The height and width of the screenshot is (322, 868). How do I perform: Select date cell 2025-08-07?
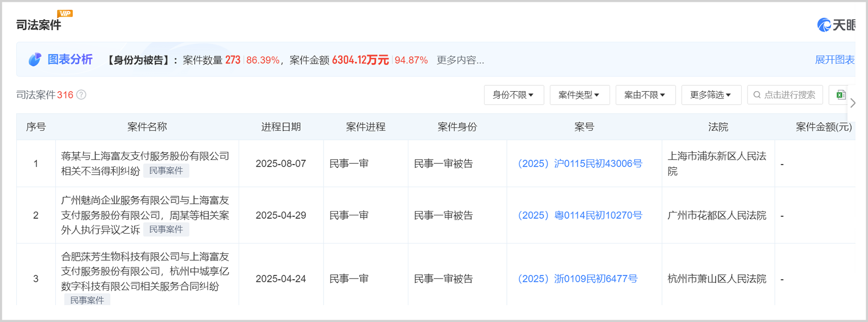[281, 164]
